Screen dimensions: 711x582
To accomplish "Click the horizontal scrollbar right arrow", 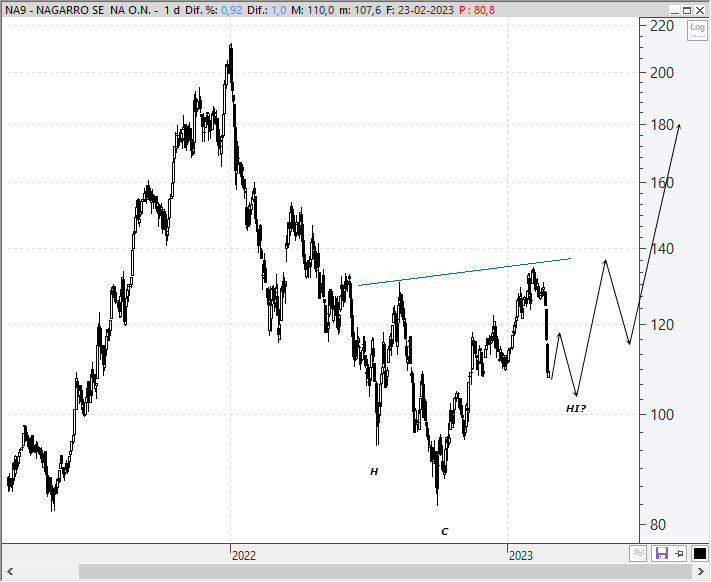I will click(701, 571).
